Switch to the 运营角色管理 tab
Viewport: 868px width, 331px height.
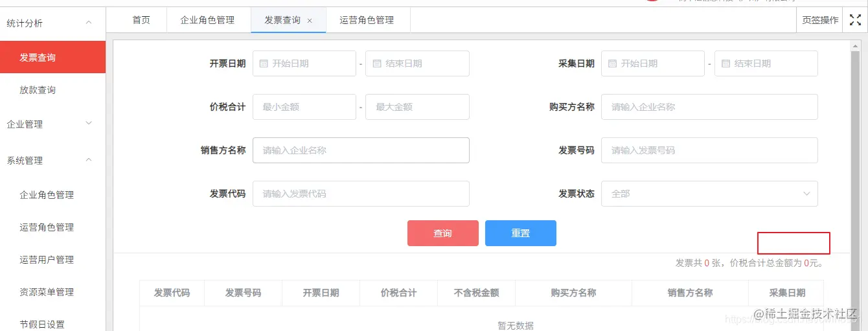(x=367, y=20)
